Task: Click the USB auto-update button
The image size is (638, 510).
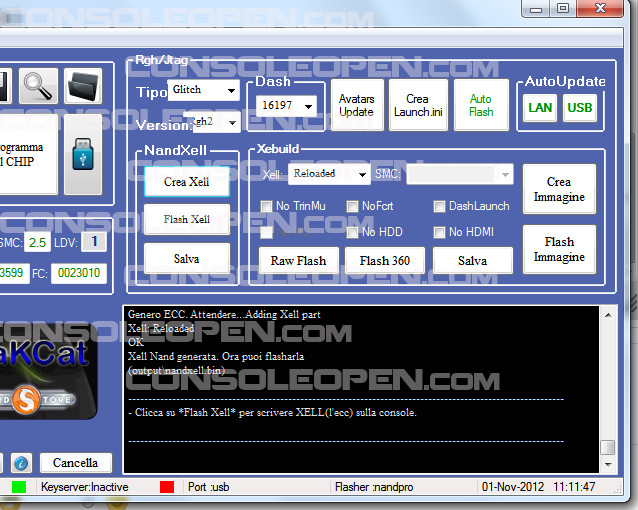Action: point(579,109)
